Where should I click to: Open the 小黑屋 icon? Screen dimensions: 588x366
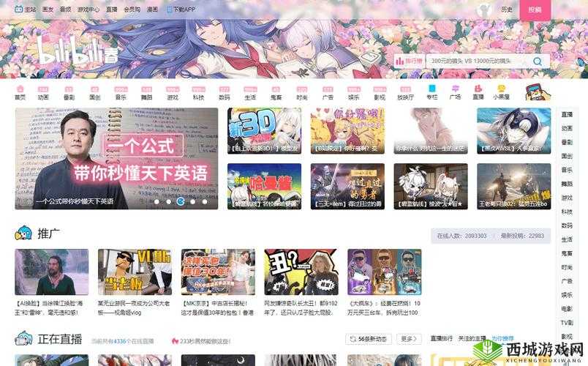click(501, 92)
